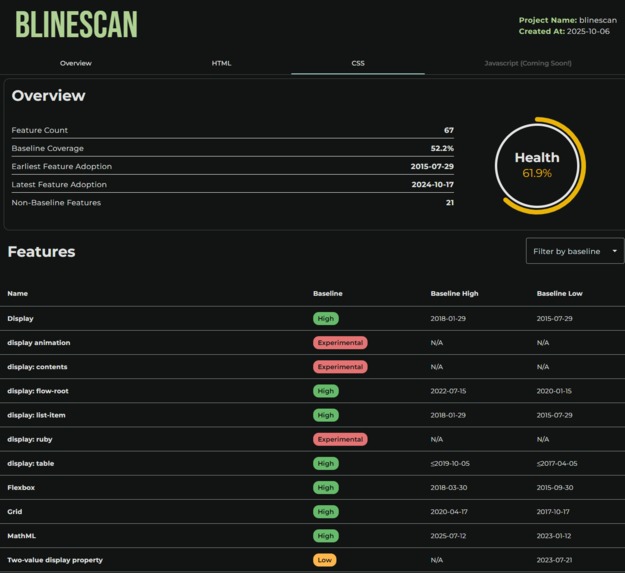Click display: flow-root Baseline High date 2022-07-15

pyautogui.click(x=448, y=391)
